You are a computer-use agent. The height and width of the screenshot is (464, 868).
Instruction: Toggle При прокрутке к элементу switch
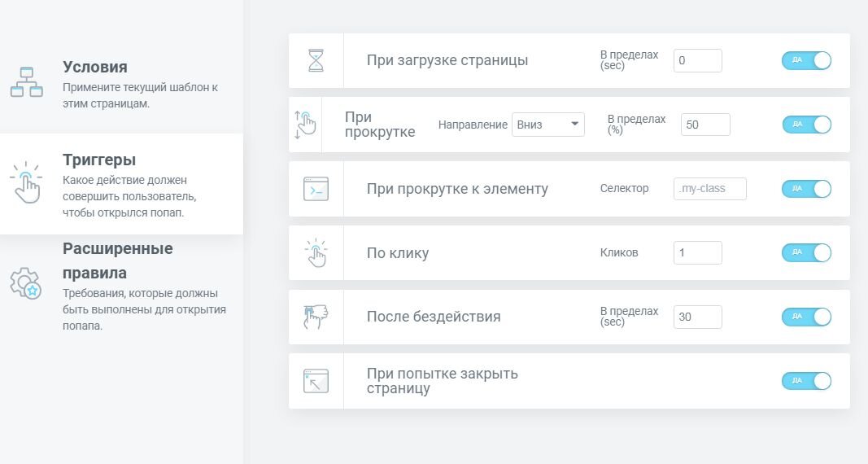806,189
